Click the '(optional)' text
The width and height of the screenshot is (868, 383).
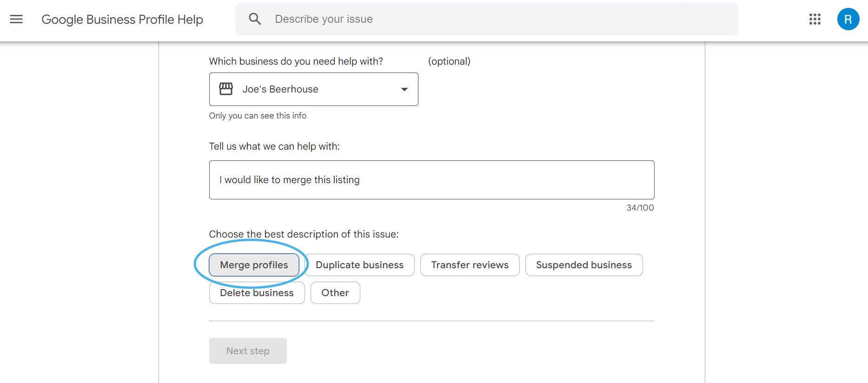click(x=449, y=61)
